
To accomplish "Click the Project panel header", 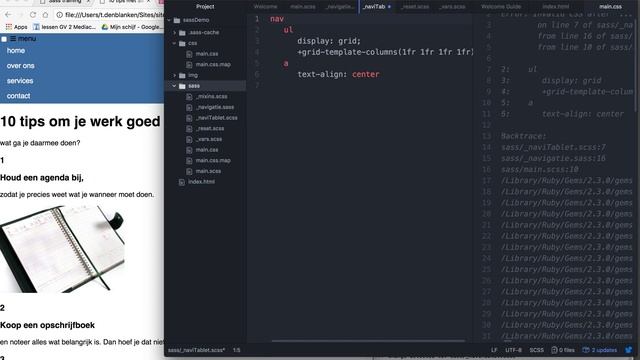I will coord(205,7).
